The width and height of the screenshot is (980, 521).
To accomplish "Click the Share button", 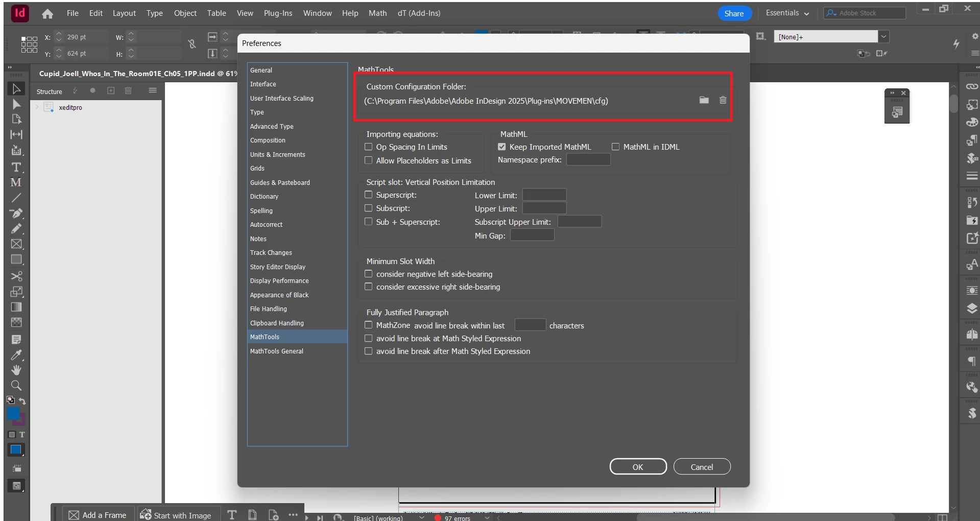I will point(734,13).
